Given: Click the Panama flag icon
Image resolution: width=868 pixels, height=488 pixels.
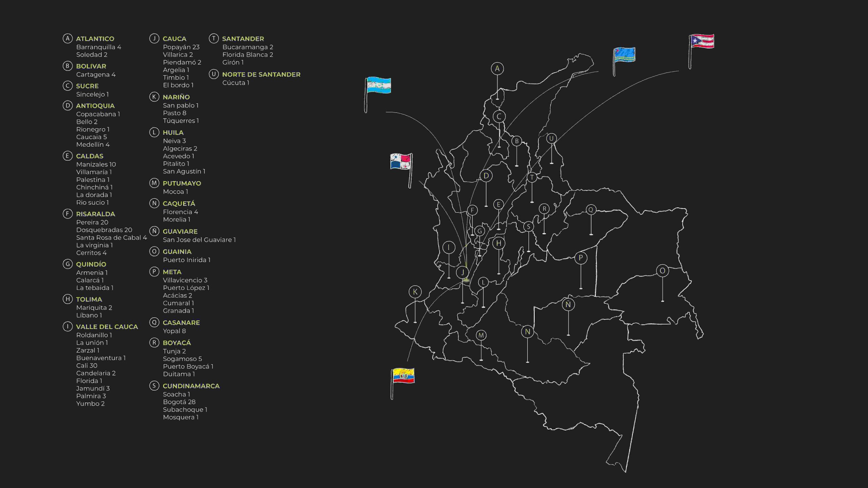Looking at the screenshot, I should pyautogui.click(x=400, y=162).
